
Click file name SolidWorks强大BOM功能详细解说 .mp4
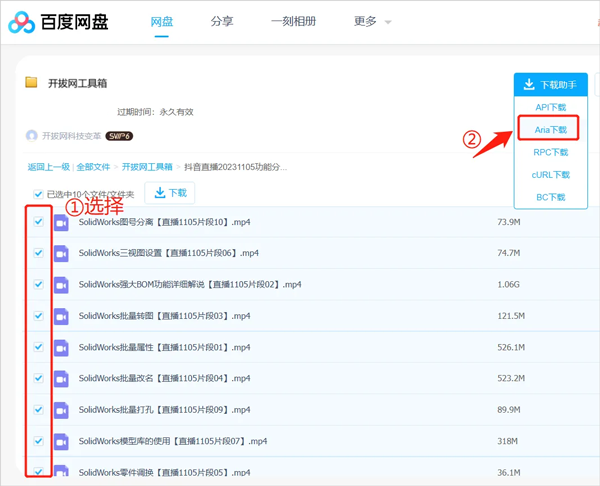(190, 284)
